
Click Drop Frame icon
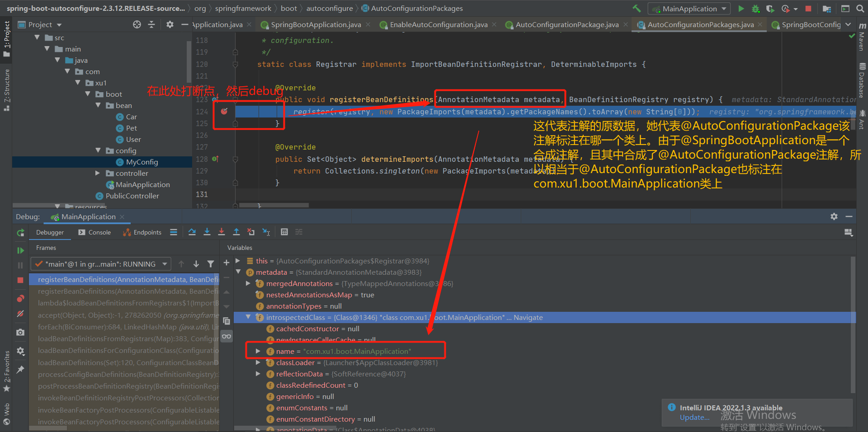click(x=251, y=232)
